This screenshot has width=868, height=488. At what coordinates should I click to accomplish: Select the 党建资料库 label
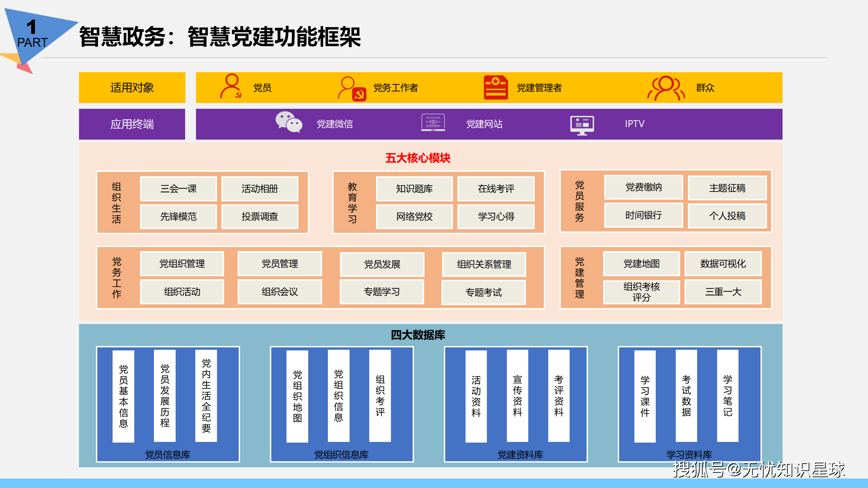(x=520, y=454)
